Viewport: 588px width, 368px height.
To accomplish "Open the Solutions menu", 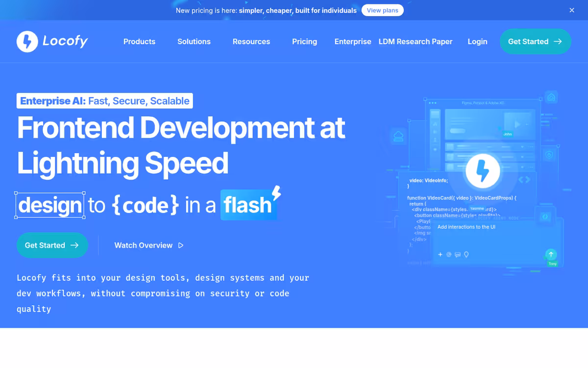I will (x=194, y=42).
